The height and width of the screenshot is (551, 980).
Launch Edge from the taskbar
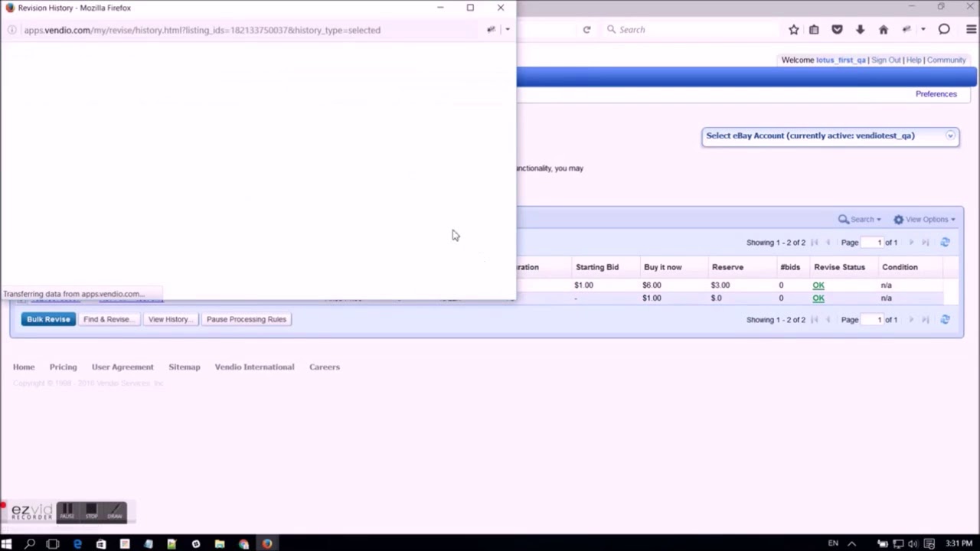pos(77,543)
